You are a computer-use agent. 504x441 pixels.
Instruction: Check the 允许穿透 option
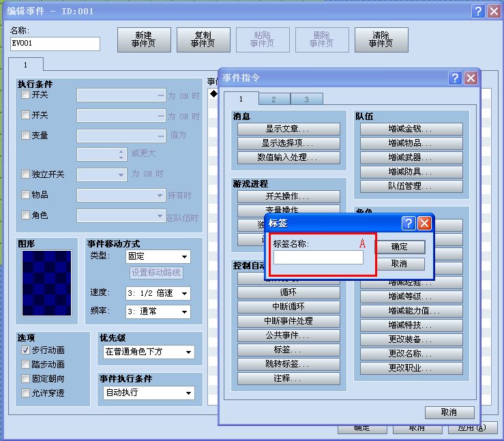click(25, 393)
